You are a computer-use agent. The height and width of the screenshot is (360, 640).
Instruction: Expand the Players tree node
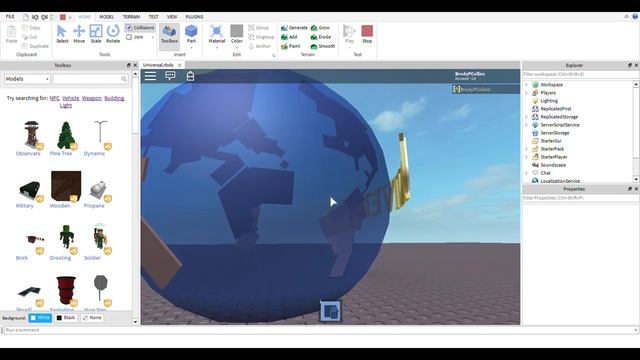(526, 93)
